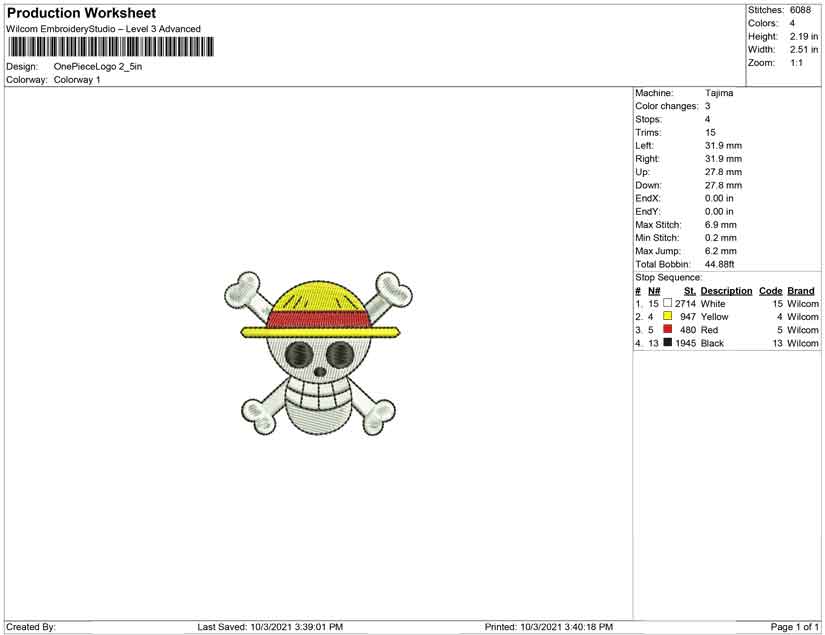825x635 pixels.
Task: Click the Production Worksheet heading
Action: coord(82,13)
